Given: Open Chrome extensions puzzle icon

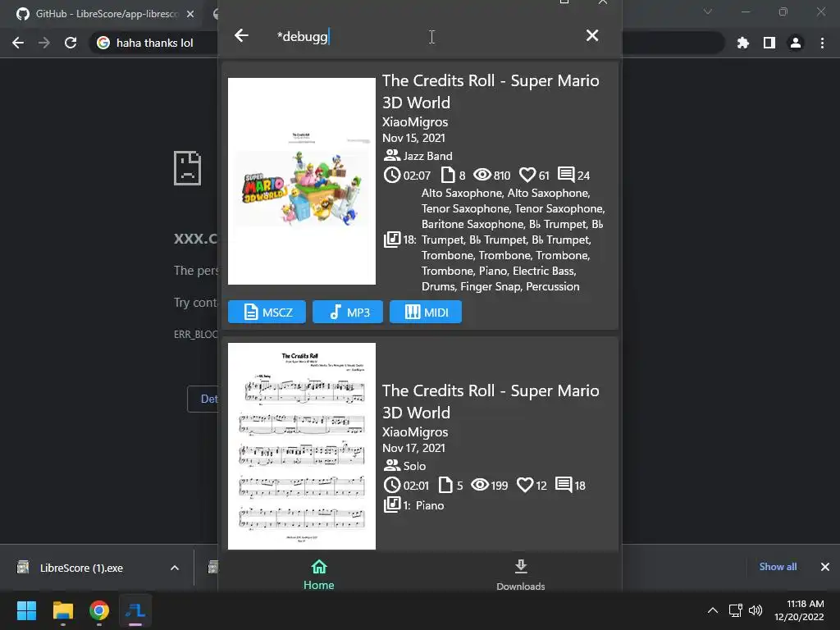Looking at the screenshot, I should (743, 43).
